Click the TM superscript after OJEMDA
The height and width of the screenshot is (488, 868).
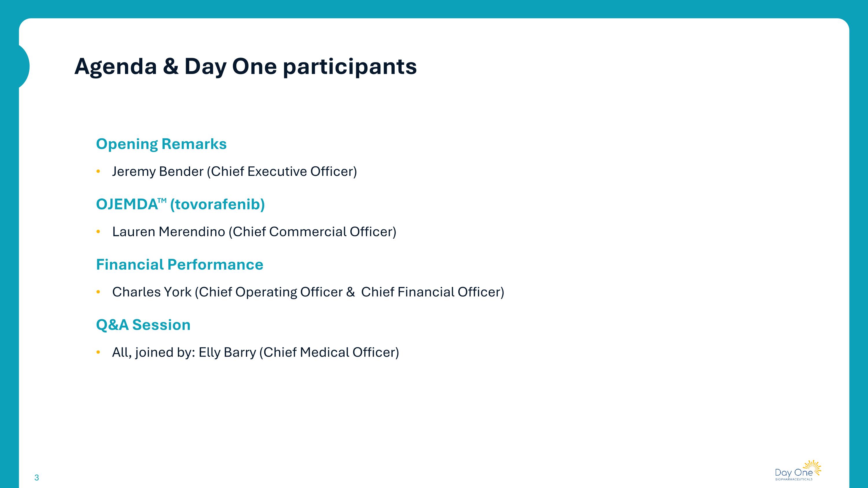coord(162,200)
